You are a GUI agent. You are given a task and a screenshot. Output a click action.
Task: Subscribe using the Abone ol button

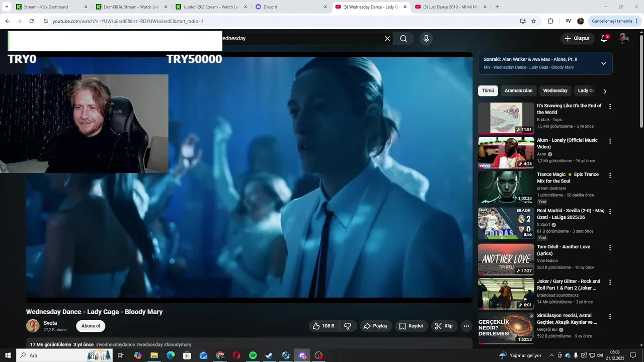(x=91, y=326)
